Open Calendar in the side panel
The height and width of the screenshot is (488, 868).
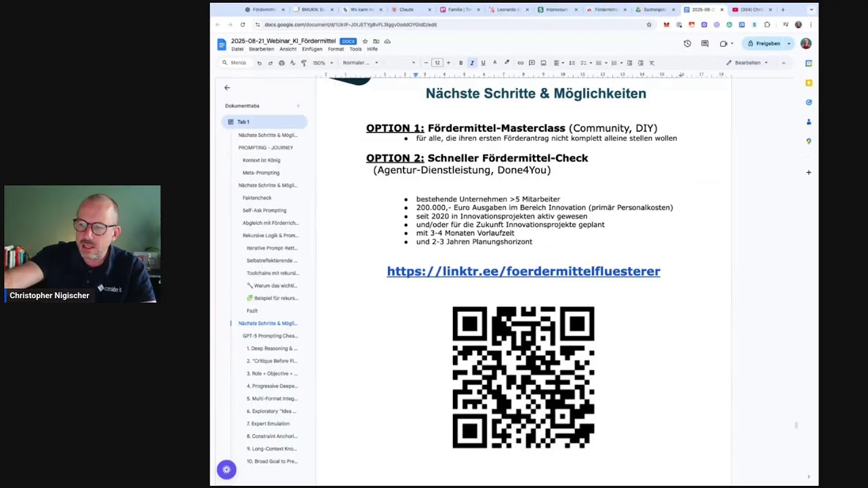[x=808, y=63]
